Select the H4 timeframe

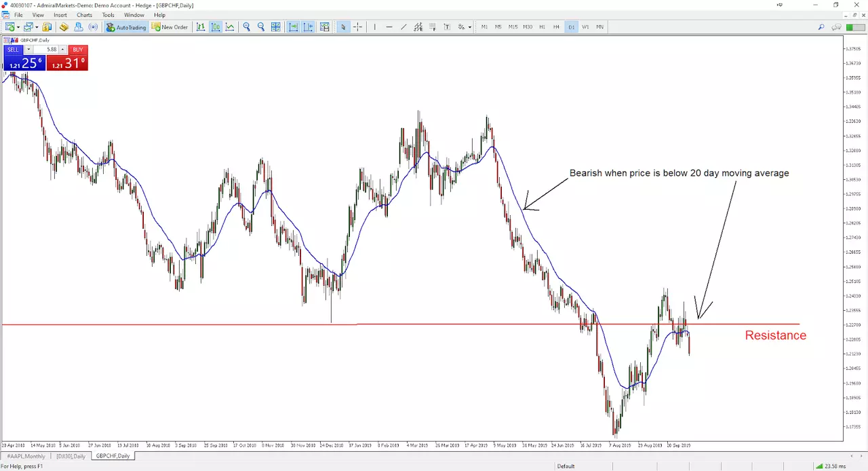[x=556, y=27]
